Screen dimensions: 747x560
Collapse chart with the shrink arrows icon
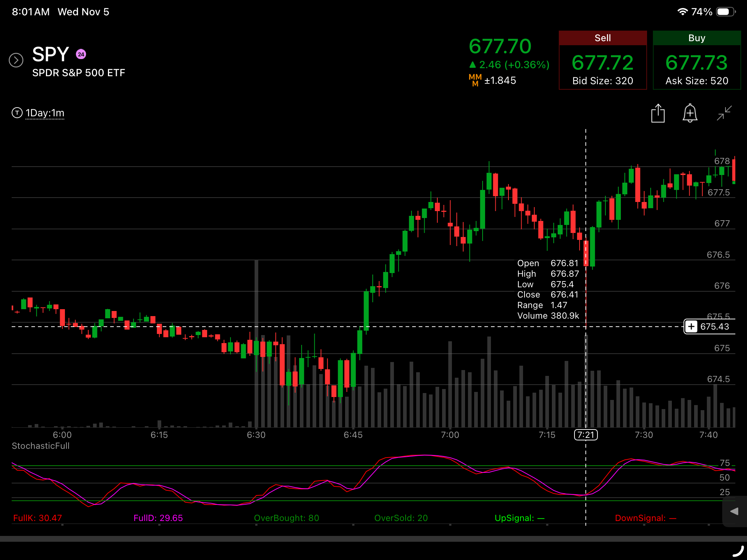[x=724, y=113]
